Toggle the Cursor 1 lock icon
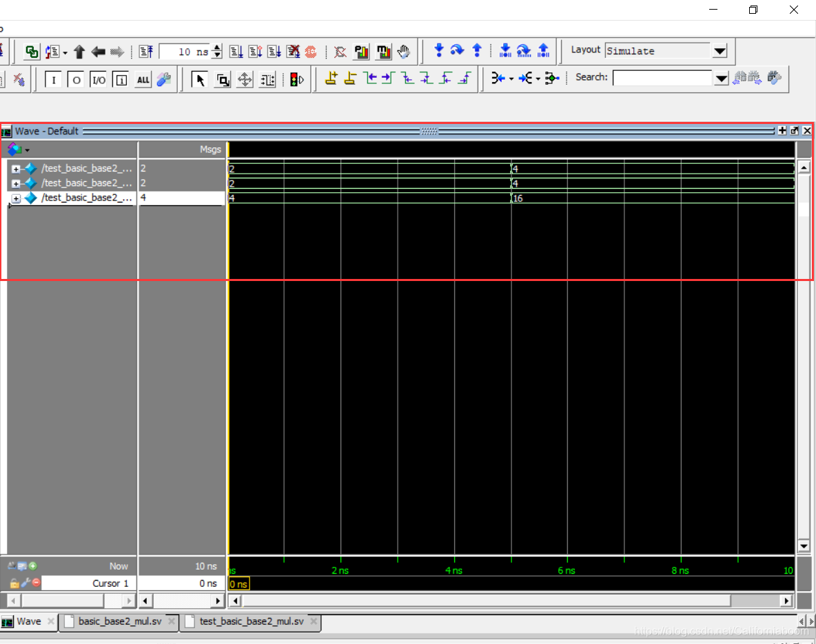 pyautogui.click(x=14, y=583)
